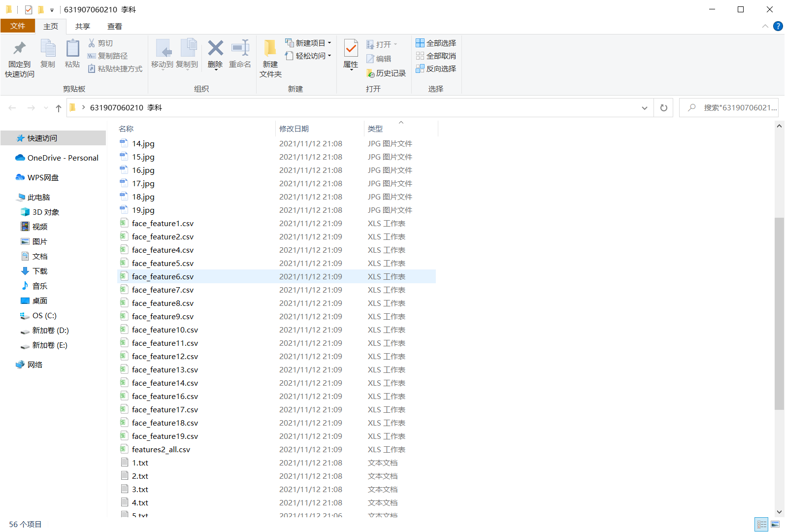Click the History icon
The height and width of the screenshot is (532, 785).
tap(371, 73)
